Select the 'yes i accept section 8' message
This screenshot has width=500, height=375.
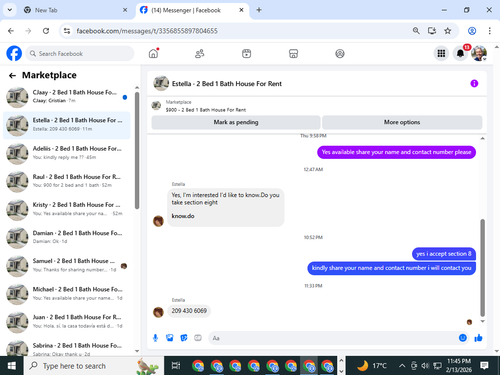pos(444,254)
